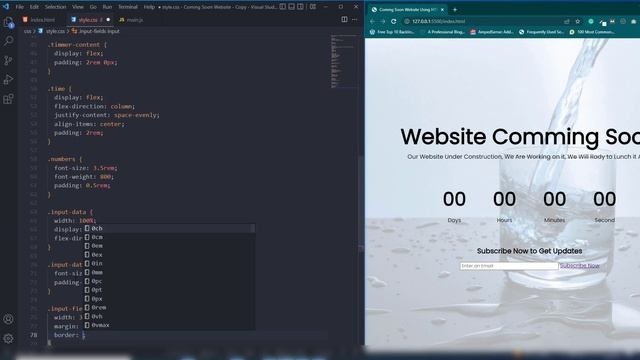This screenshot has height=360, width=640.
Task: Open the Run menu
Action: [107, 7]
